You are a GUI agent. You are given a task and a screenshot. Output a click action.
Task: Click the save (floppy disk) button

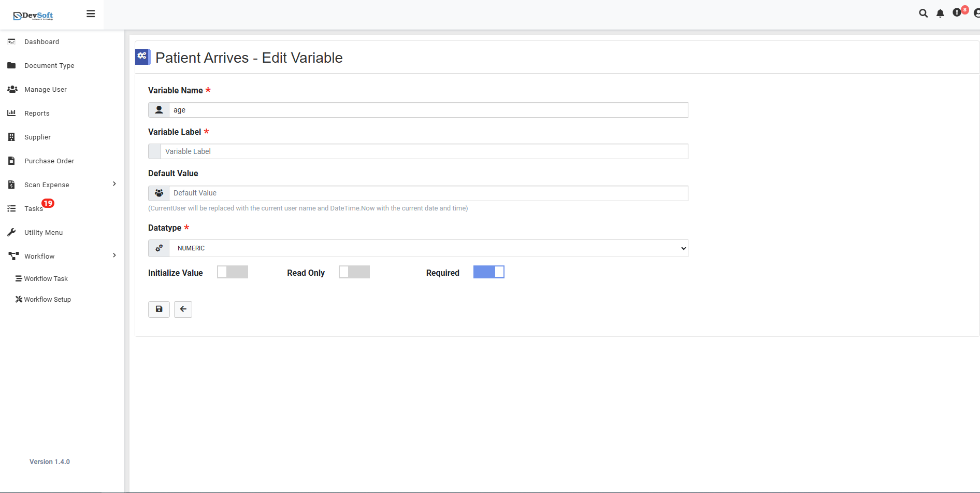[158, 309]
